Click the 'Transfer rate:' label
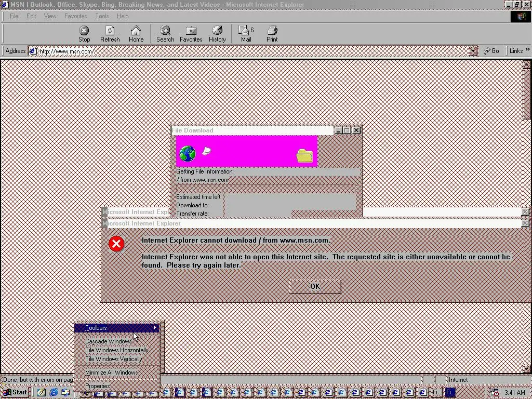This screenshot has width=532, height=399. tap(192, 214)
